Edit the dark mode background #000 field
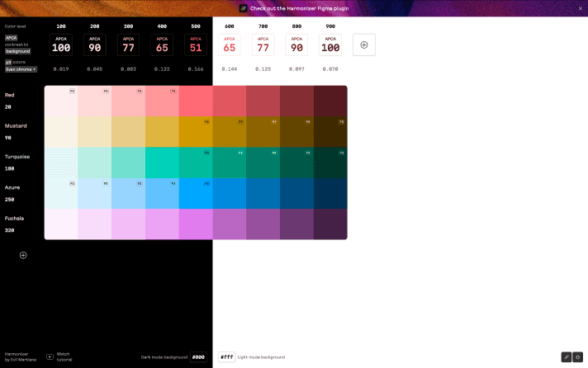 (198, 357)
